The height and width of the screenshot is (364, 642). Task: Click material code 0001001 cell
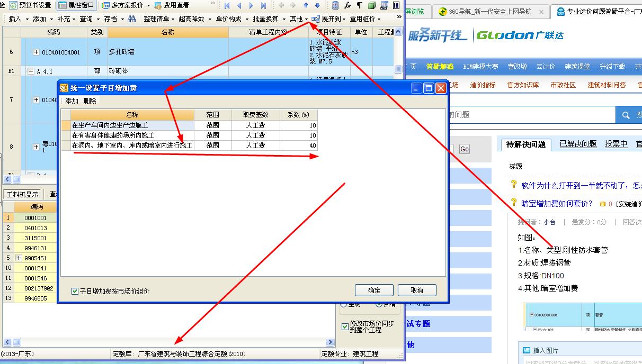tap(35, 218)
